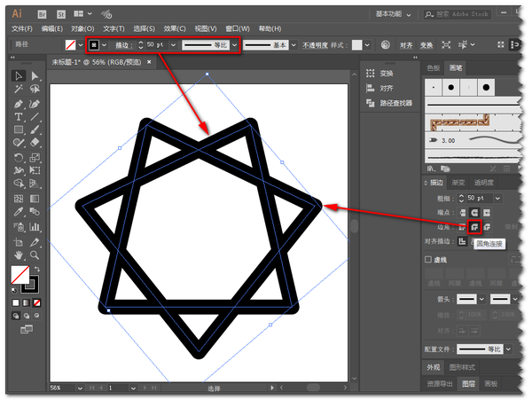Select the Perspective Grid tool
Image resolution: width=532 pixels, height=400 pixels.
point(35,184)
